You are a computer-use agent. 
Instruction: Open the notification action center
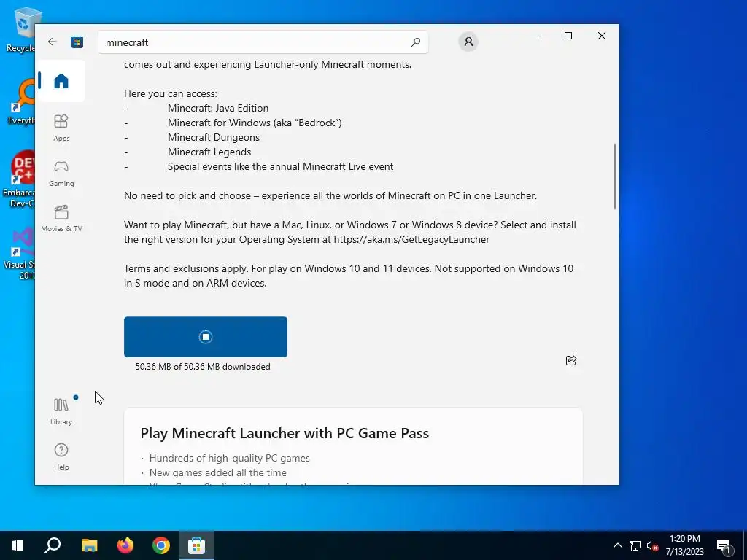[x=724, y=545]
